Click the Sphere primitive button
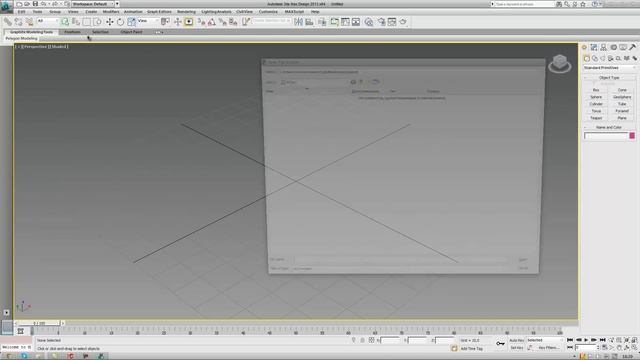This screenshot has height=360, width=640. tap(596, 97)
